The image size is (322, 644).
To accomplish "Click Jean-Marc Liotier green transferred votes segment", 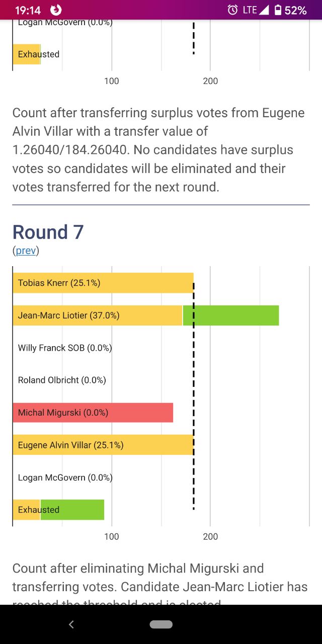I will tap(231, 315).
